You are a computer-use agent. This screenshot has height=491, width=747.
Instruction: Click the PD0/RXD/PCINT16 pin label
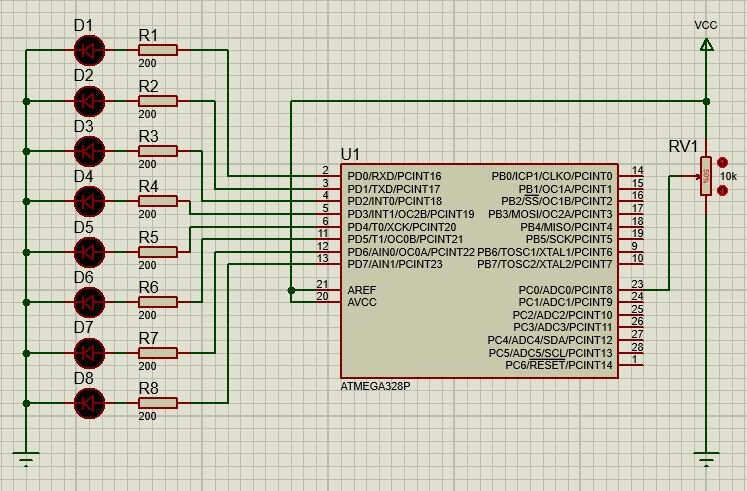pos(394,177)
